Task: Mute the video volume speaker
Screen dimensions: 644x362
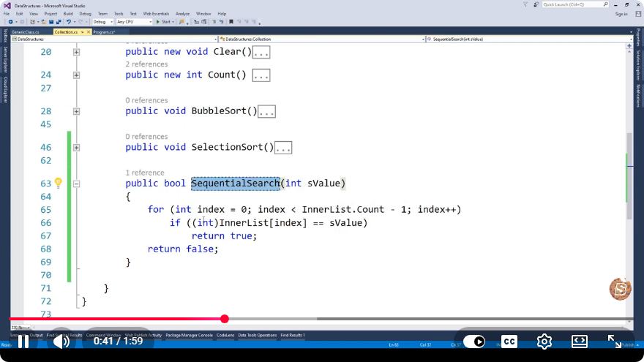Action: tap(61, 341)
